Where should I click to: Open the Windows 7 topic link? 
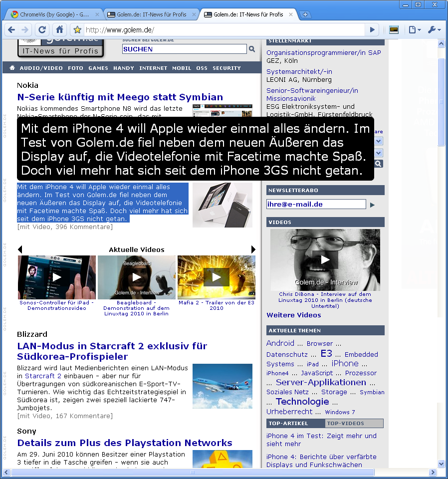[x=340, y=412]
